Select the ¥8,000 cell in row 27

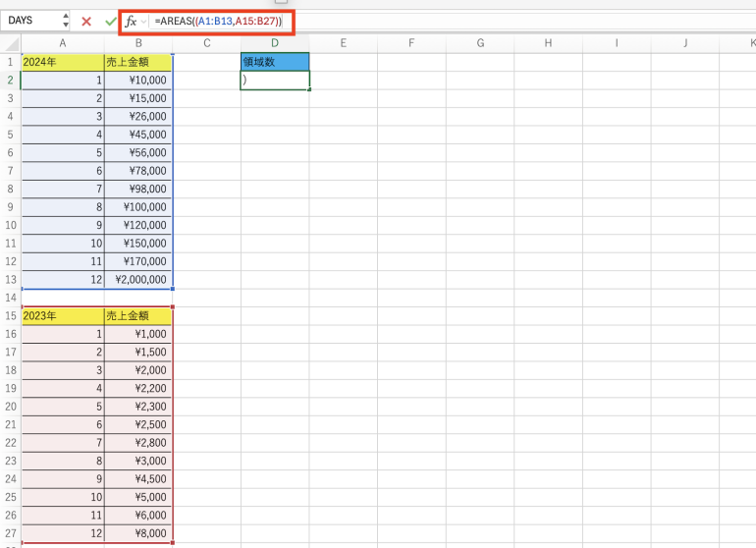138,533
